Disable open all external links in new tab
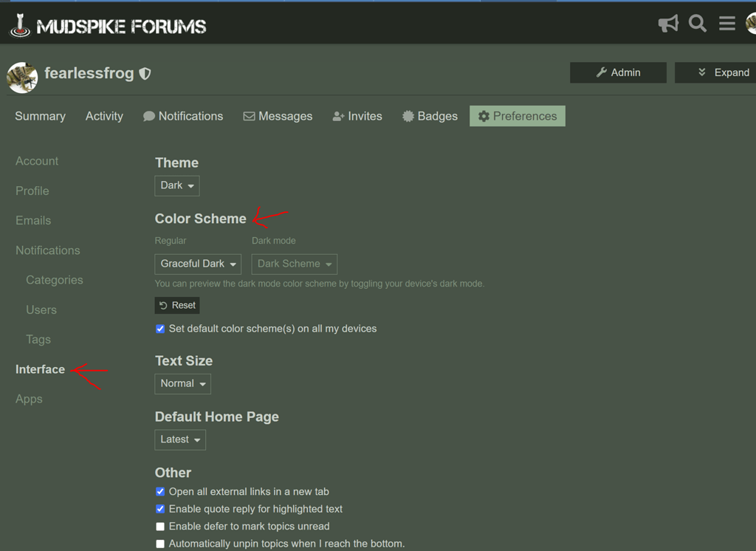The height and width of the screenshot is (551, 756). (160, 491)
